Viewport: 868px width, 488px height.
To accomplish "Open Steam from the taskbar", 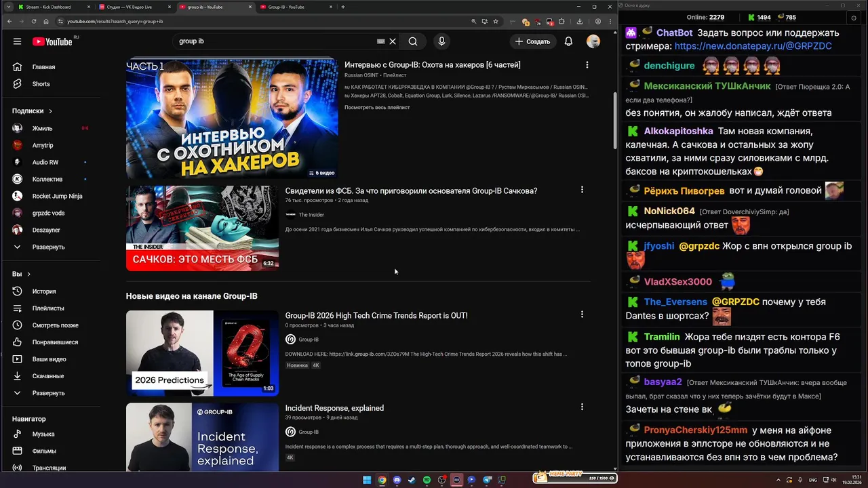I will point(412,480).
